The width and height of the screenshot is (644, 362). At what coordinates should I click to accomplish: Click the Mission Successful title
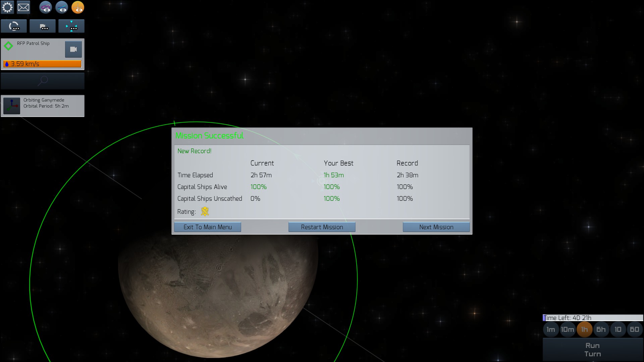[x=209, y=135]
